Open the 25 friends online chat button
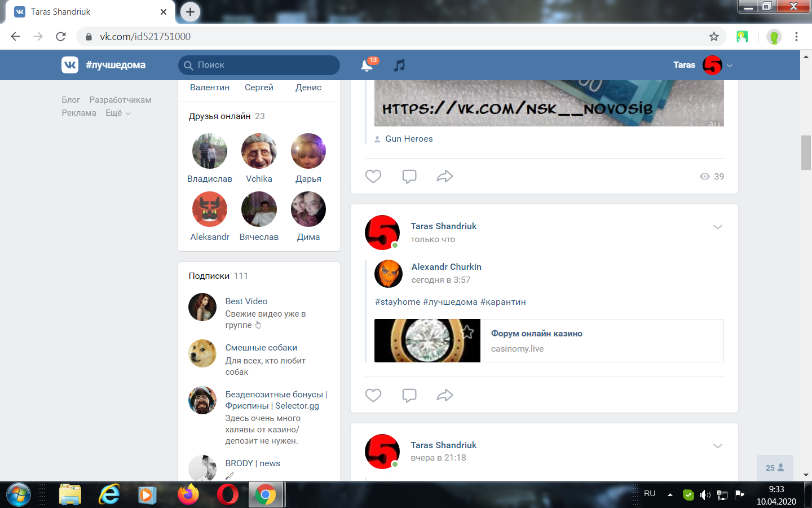The height and width of the screenshot is (508, 812). point(775,468)
